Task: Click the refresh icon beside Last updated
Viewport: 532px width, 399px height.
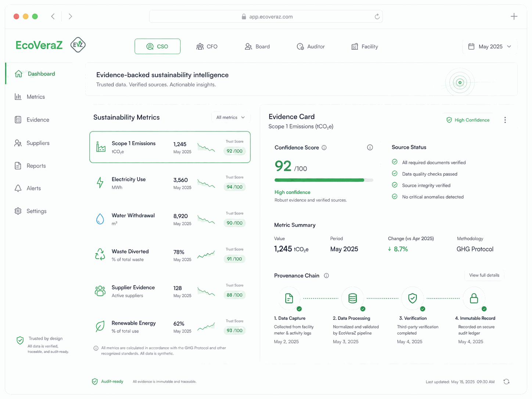Action: [506, 382]
